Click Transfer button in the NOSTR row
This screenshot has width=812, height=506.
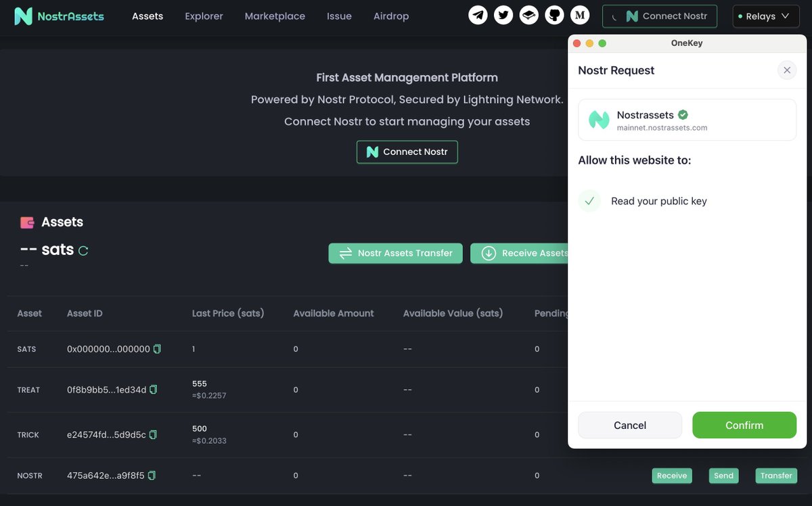coord(776,476)
